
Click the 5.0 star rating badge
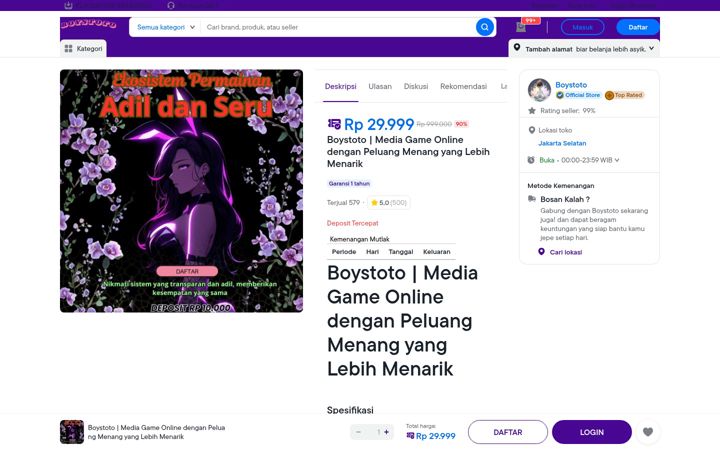pos(389,202)
